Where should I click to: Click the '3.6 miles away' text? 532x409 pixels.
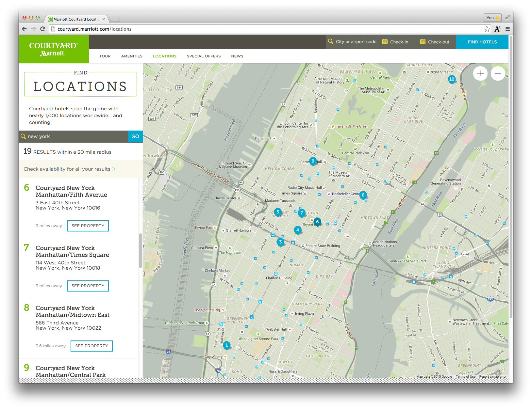(51, 346)
